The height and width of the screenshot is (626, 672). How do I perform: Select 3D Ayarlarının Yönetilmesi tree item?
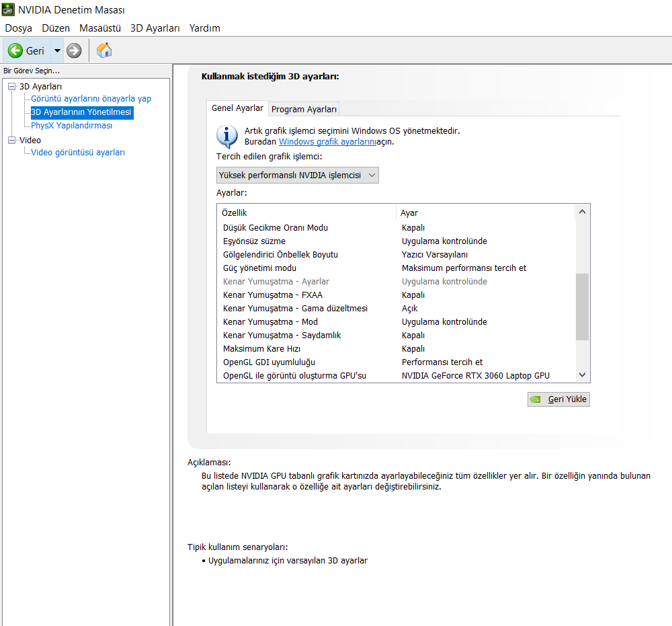click(x=81, y=112)
